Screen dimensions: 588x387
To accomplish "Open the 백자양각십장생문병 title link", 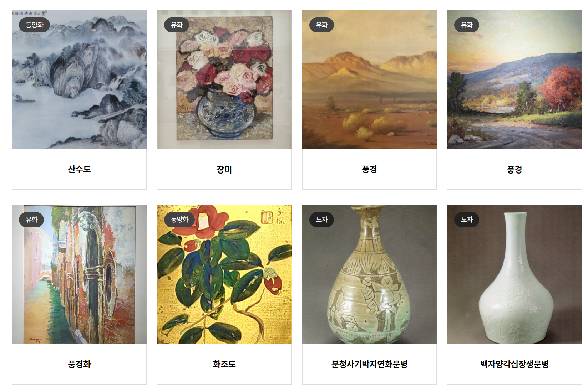I will click(x=514, y=364).
